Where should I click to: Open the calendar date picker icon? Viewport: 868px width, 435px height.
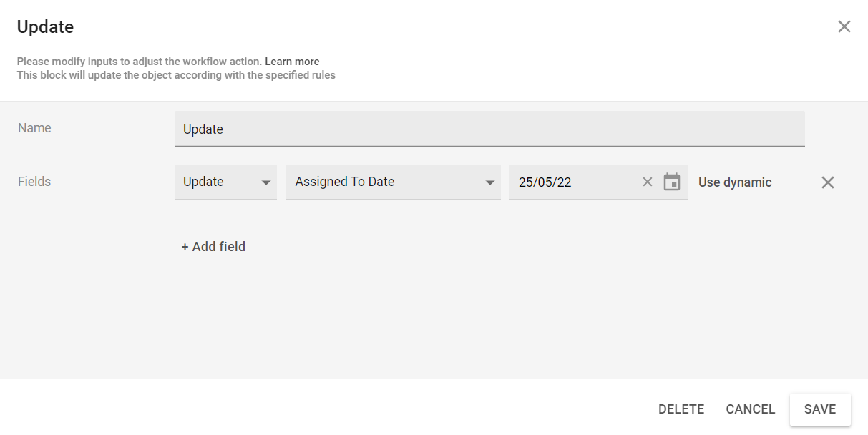[x=672, y=182]
